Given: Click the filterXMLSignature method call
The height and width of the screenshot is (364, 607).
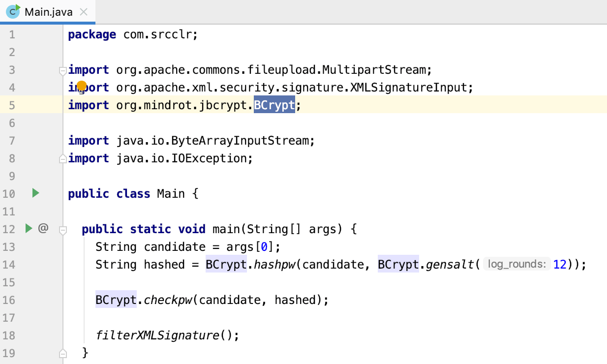Looking at the screenshot, I should coord(156,335).
